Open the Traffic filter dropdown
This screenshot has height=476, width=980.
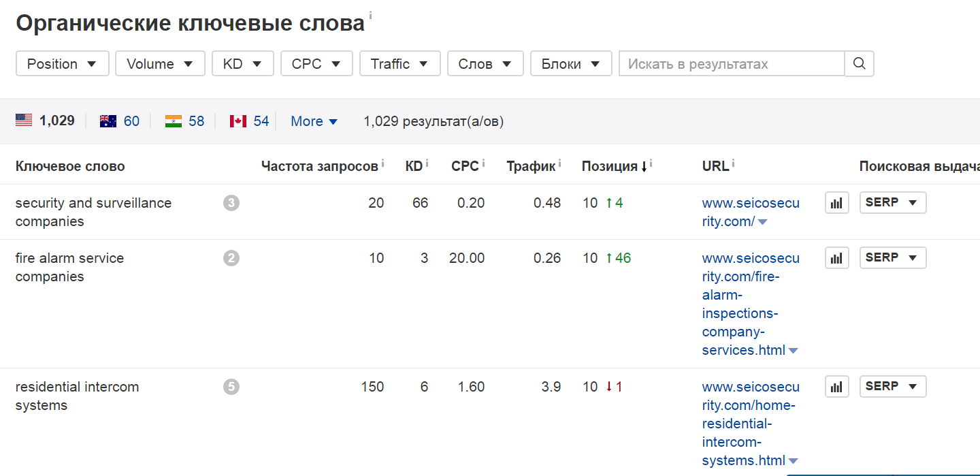click(x=399, y=63)
